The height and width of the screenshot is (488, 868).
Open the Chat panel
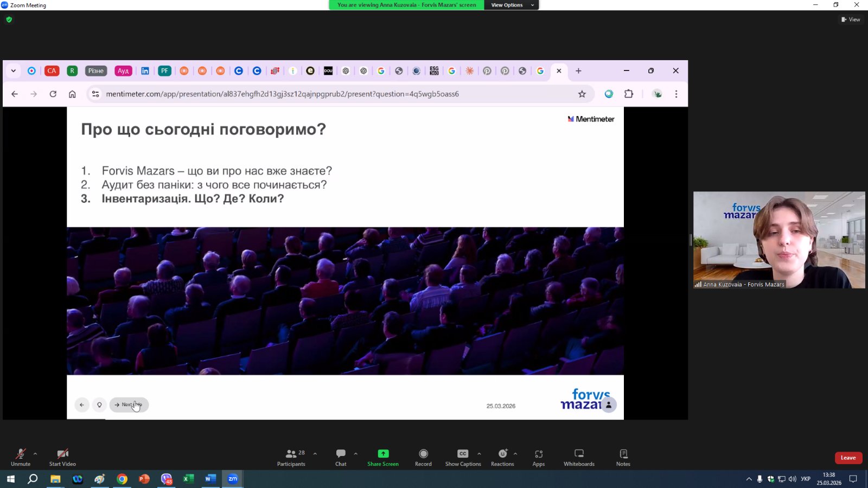pos(341,457)
